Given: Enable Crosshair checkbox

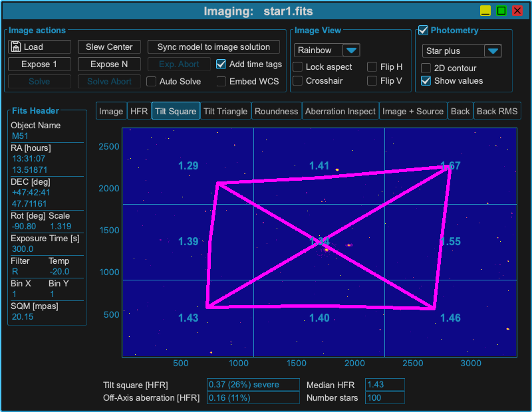Looking at the screenshot, I should [297, 80].
